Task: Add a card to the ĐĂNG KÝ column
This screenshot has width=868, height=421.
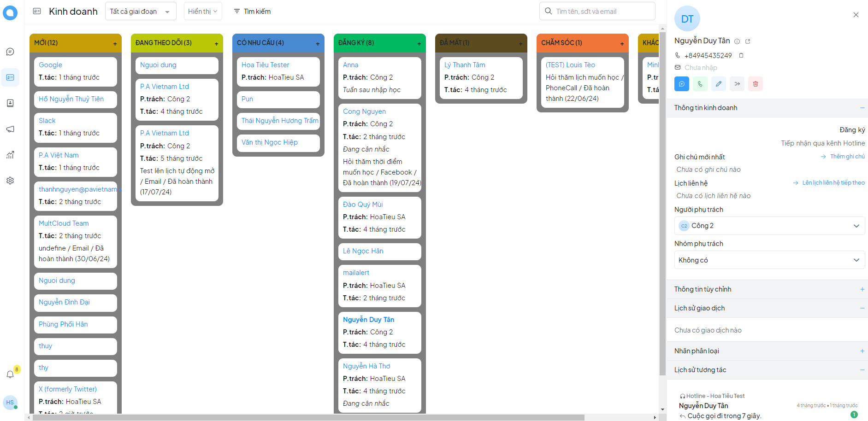Action: click(419, 43)
